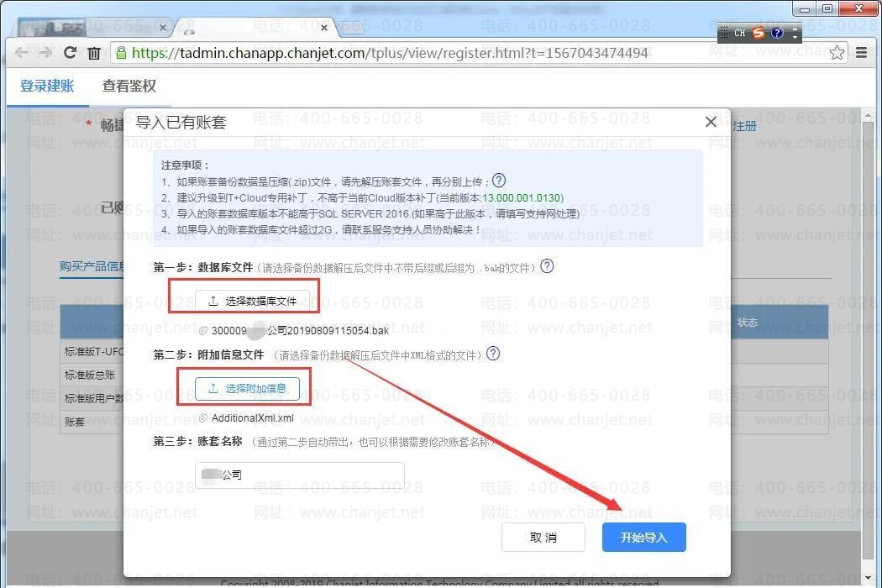The height and width of the screenshot is (588, 882).
Task: Click version number 13.000.001.0130 text
Action: point(522,198)
